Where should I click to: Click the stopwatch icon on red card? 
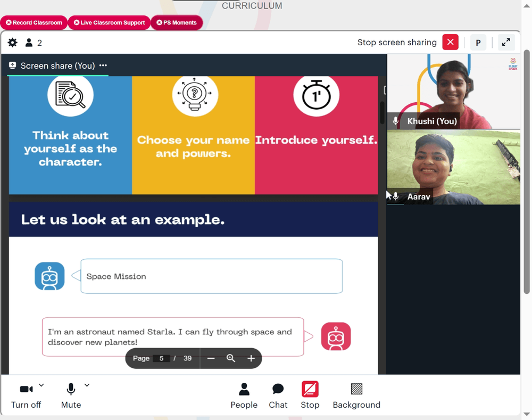point(316,95)
